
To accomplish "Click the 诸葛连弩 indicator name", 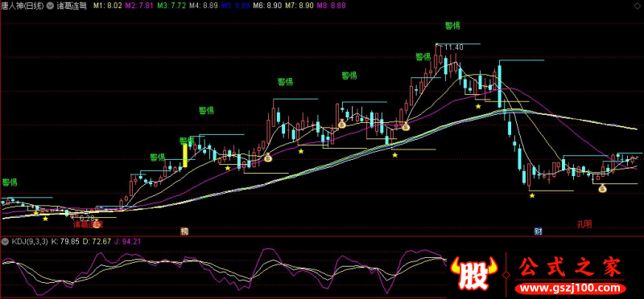I will coord(72,6).
